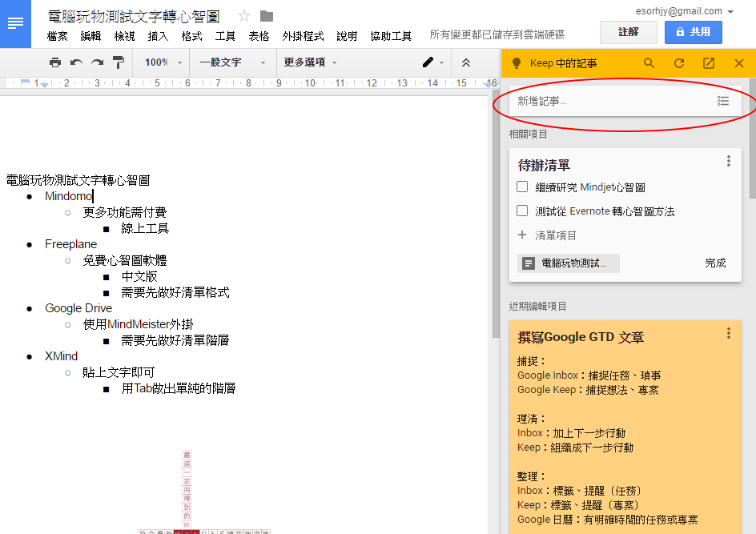Image resolution: width=756 pixels, height=534 pixels.
Task: Click the 免費心智圖軟體 sub-bullet
Action: [x=124, y=260]
